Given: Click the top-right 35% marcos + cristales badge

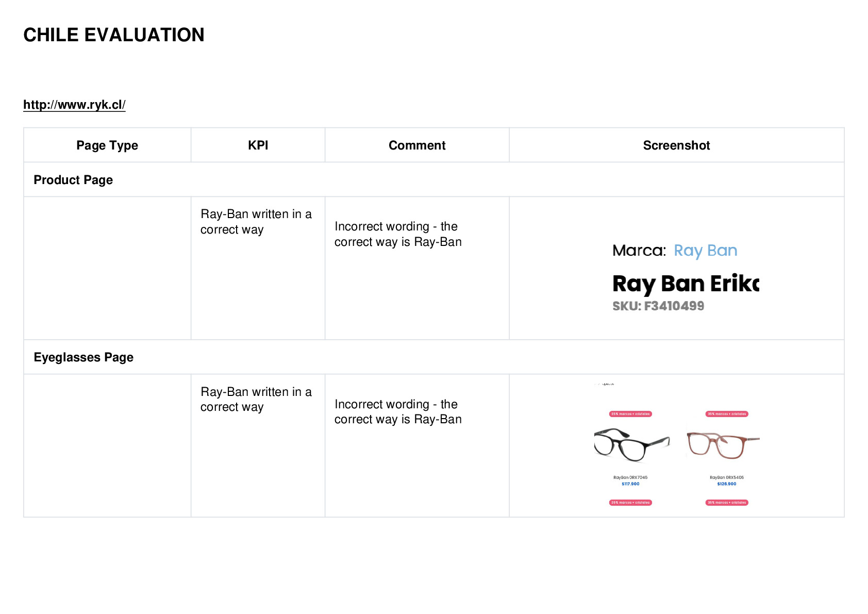Looking at the screenshot, I should (x=727, y=414).
